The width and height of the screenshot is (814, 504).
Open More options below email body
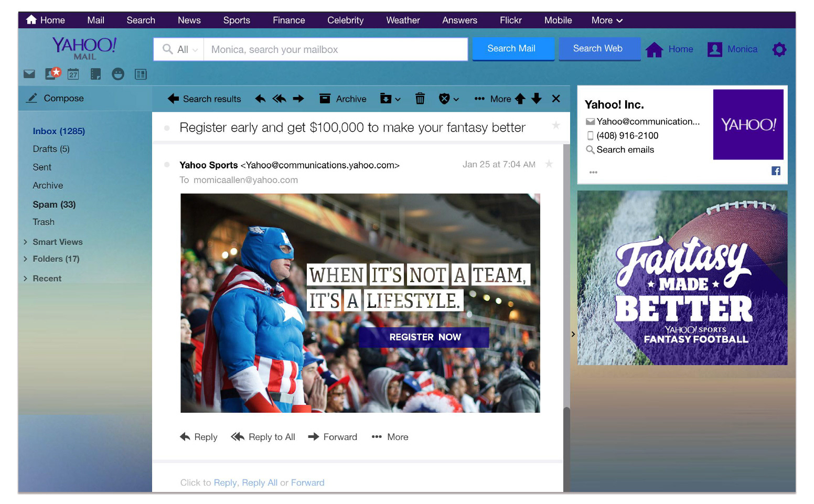[390, 437]
